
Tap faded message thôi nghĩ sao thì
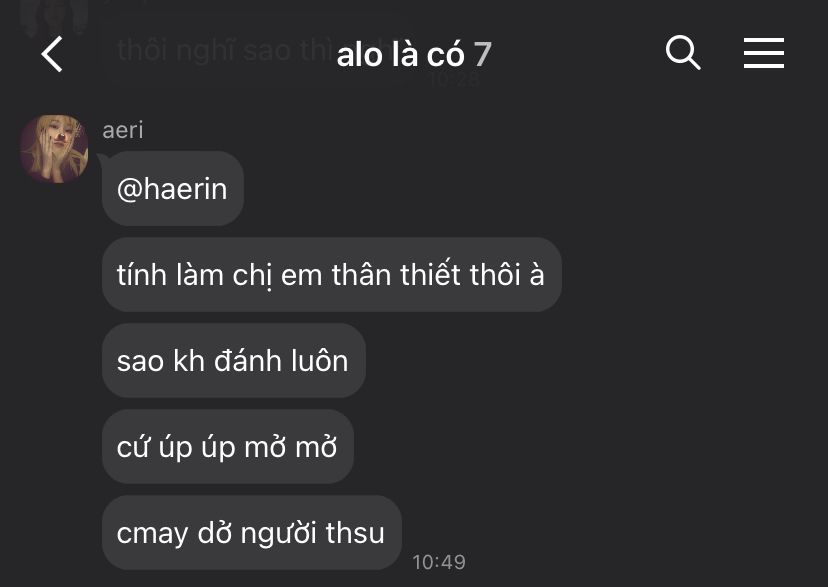(224, 51)
